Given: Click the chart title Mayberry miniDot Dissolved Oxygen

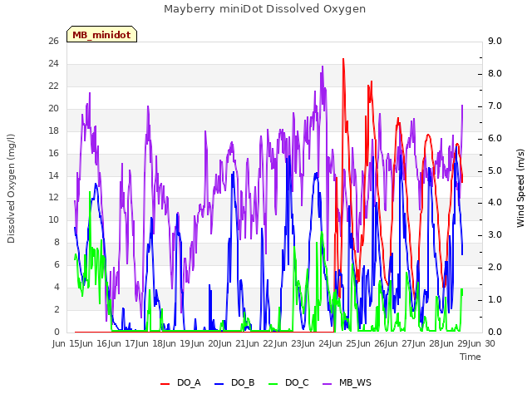Looking at the screenshot, I should click(264, 9).
